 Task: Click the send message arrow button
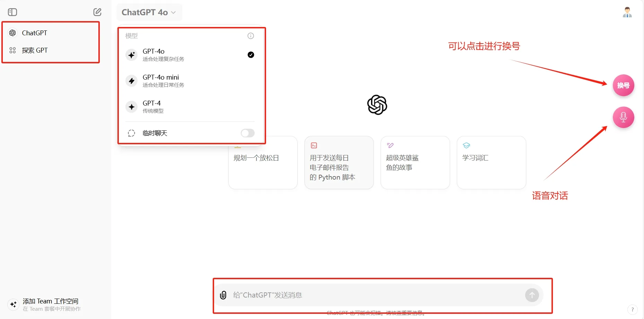pyautogui.click(x=532, y=295)
